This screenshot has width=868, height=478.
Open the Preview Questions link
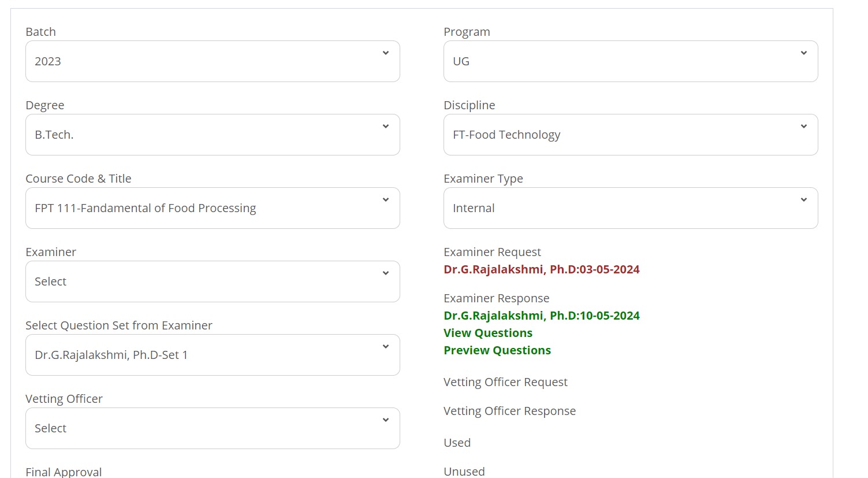pyautogui.click(x=497, y=350)
